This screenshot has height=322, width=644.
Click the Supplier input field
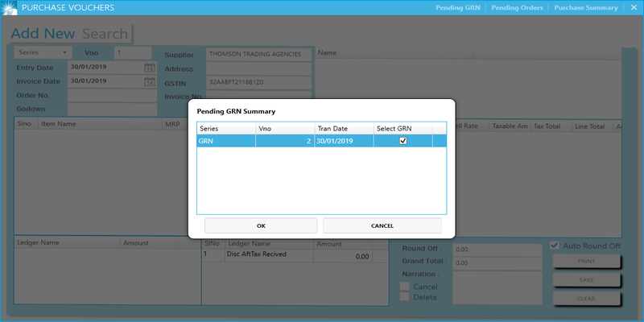[258, 55]
